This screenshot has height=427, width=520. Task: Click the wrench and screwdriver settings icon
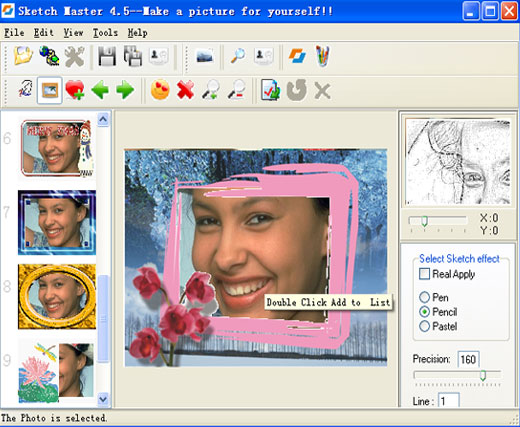tap(74, 56)
